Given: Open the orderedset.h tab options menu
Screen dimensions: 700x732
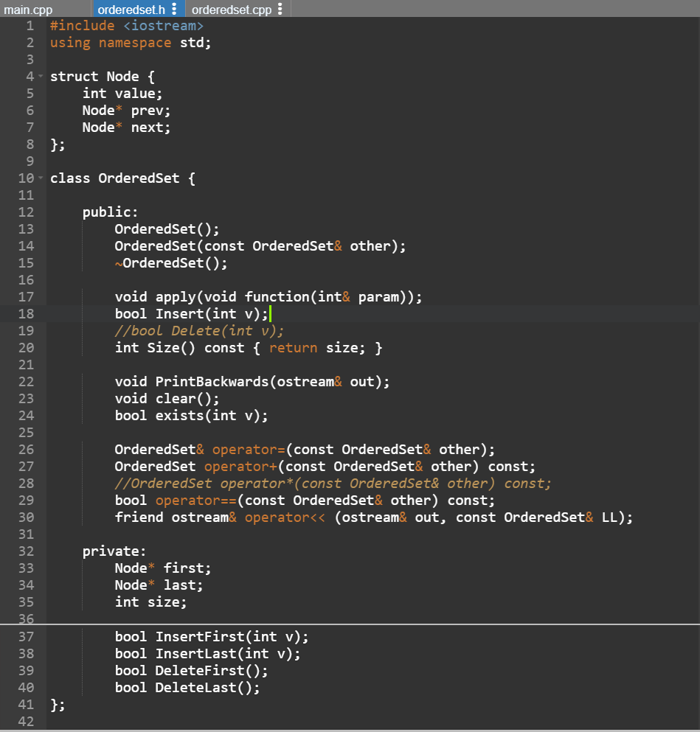Looking at the screenshot, I should pos(175,9).
